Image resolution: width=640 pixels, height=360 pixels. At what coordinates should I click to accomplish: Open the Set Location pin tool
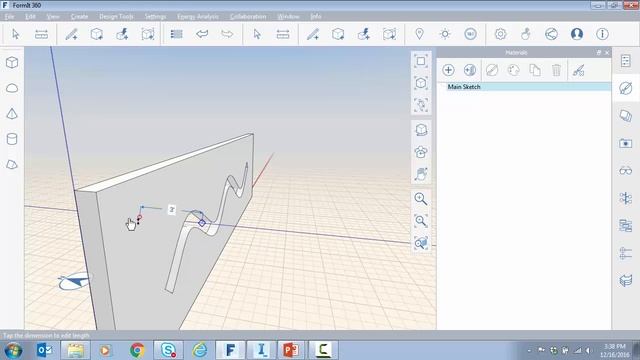pos(419,34)
